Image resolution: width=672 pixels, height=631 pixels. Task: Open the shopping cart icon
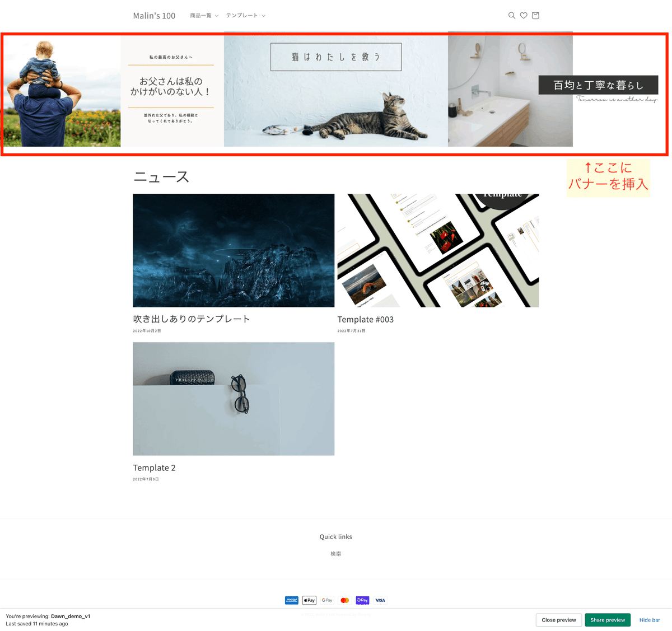(535, 16)
